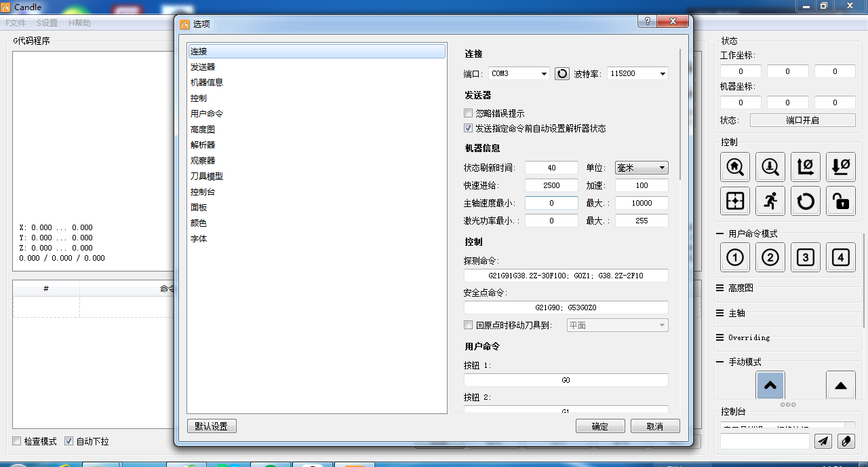Viewport: 868px width, 467px height.
Task: Click the safe position running-man icon
Action: point(770,201)
